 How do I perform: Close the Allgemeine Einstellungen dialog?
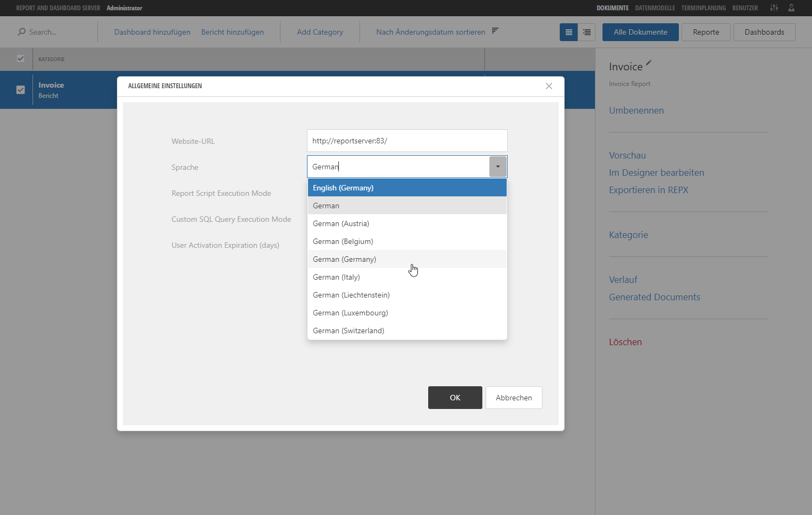coord(549,86)
